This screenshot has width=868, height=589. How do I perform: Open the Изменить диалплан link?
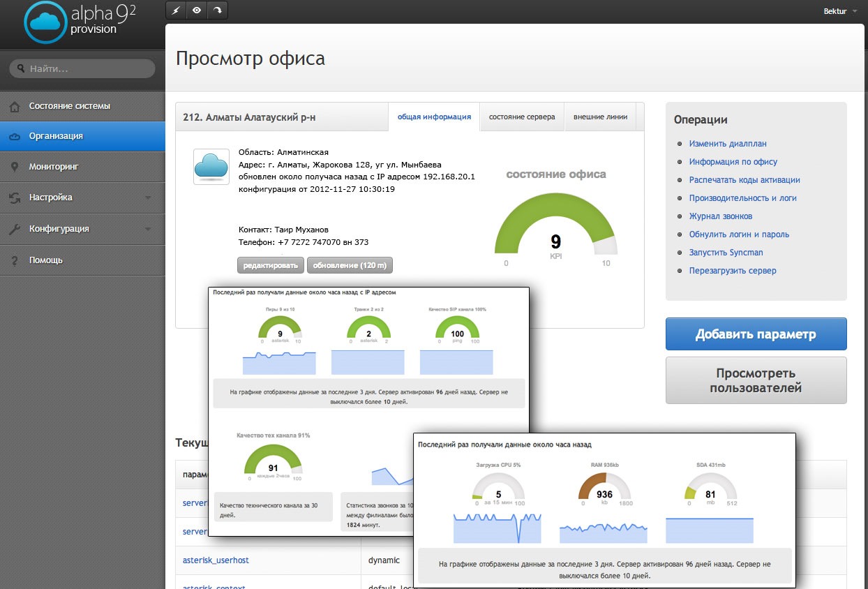click(728, 144)
